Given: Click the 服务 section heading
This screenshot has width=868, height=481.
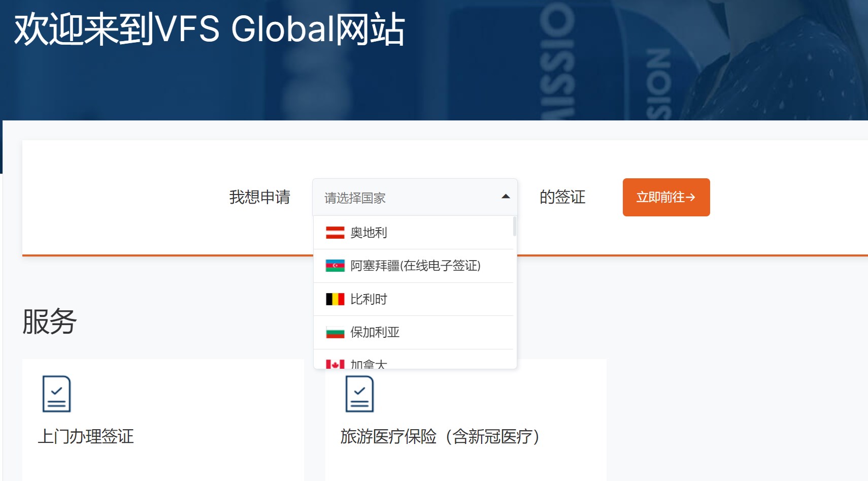Looking at the screenshot, I should click(50, 321).
